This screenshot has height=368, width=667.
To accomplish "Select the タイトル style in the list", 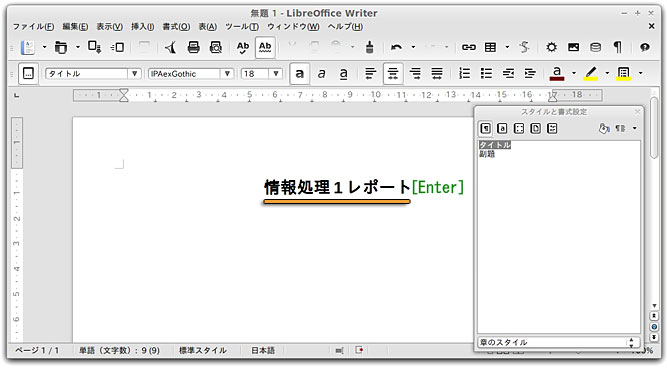I will pos(495,145).
